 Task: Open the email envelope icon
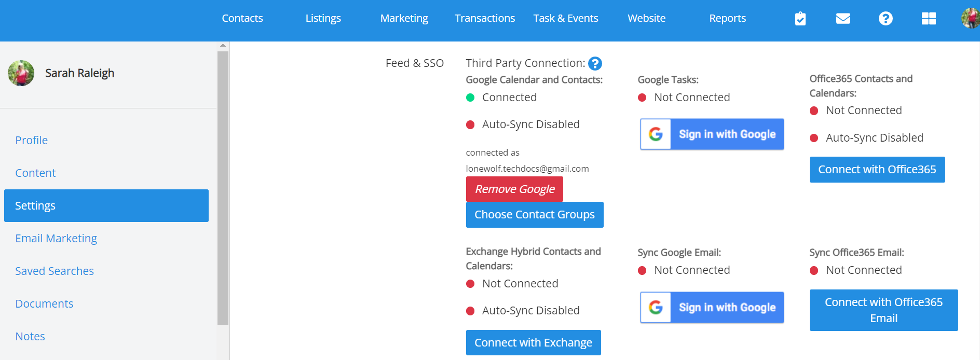coord(842,18)
